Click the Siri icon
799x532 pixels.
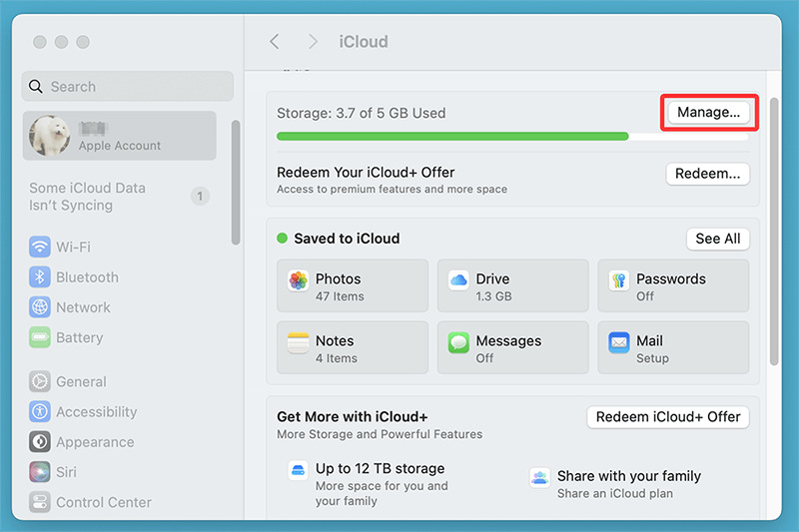39,472
